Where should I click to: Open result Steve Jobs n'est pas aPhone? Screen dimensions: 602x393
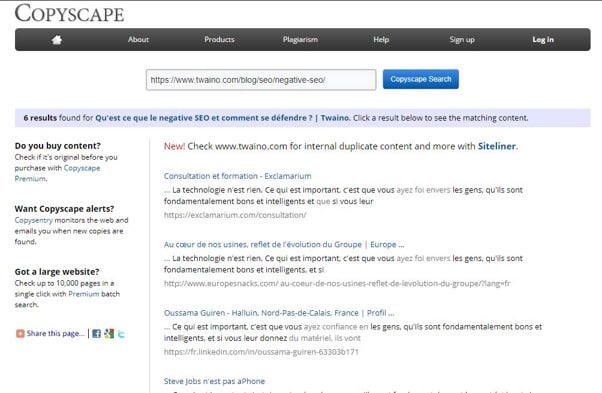click(214, 381)
